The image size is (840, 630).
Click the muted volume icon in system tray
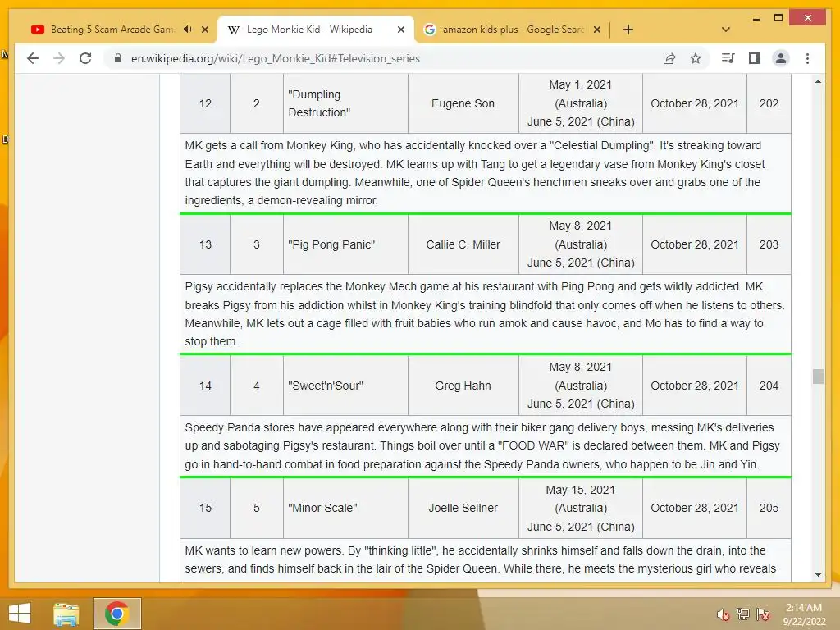click(x=724, y=615)
